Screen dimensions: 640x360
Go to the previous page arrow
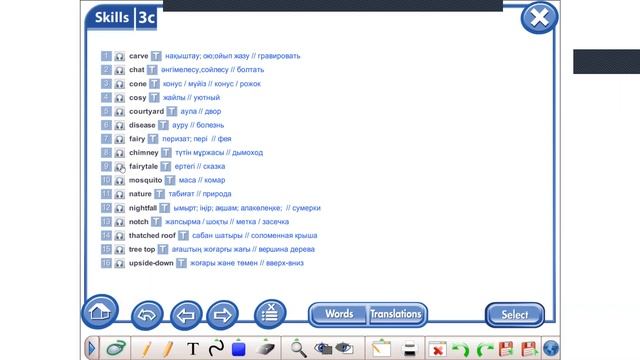pos(186,315)
